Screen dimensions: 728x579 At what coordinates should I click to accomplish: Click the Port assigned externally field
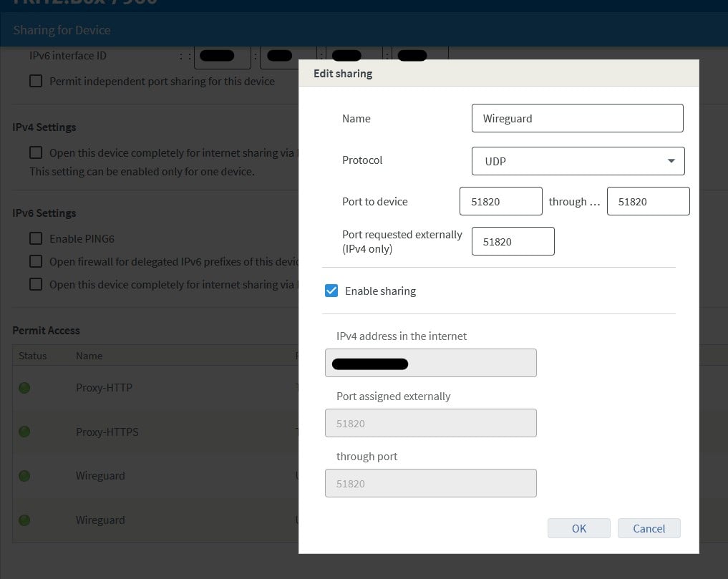(x=430, y=423)
